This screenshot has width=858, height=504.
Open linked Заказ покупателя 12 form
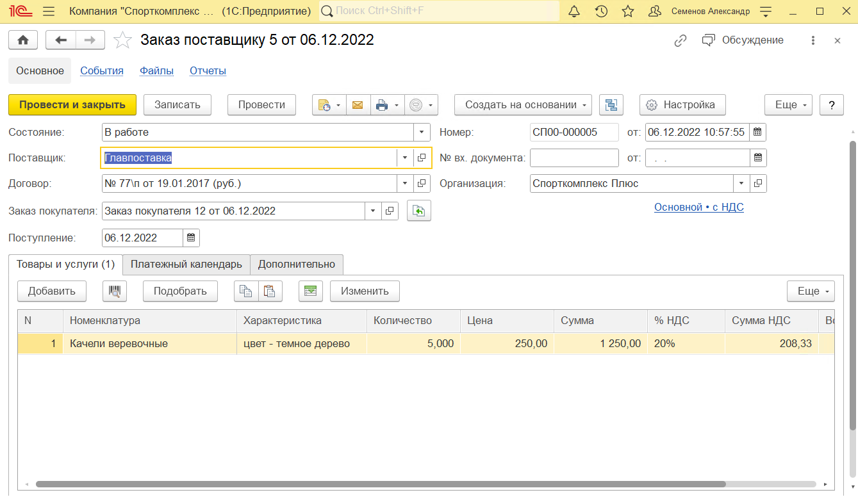click(x=390, y=211)
